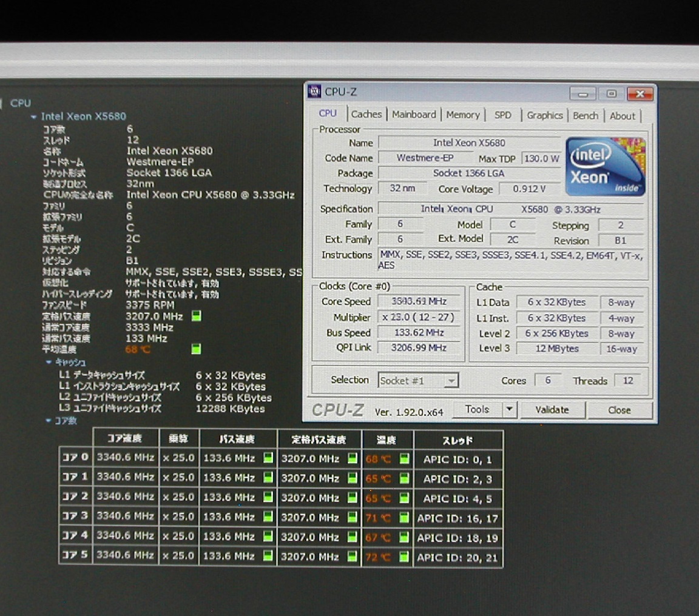Click the bus speed graph icon in コア 1 row
The height and width of the screenshot is (616, 699).
[x=268, y=477]
